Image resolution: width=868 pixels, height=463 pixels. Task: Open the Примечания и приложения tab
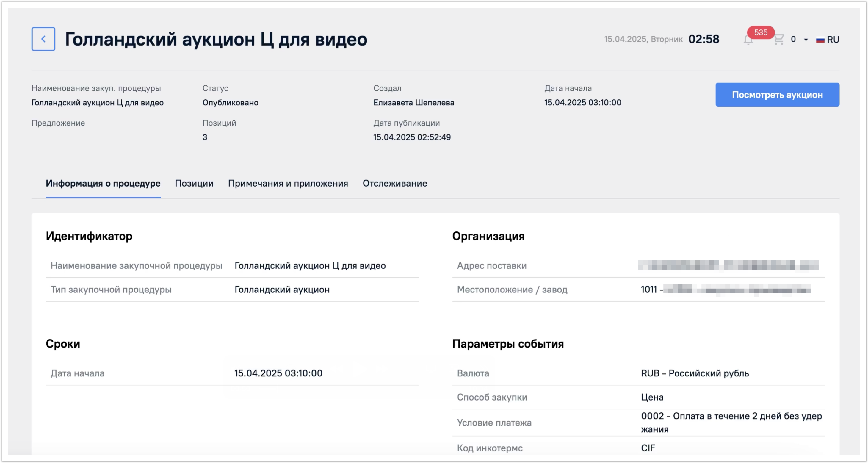click(x=288, y=183)
